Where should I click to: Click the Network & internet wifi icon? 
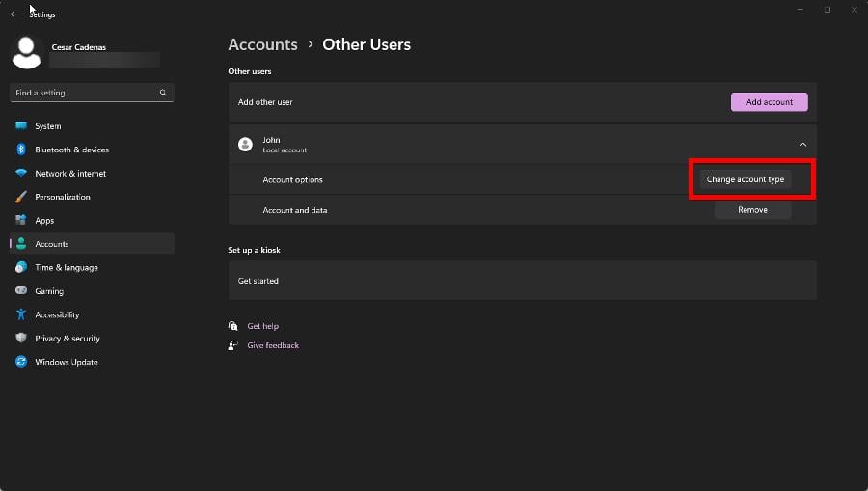click(20, 174)
